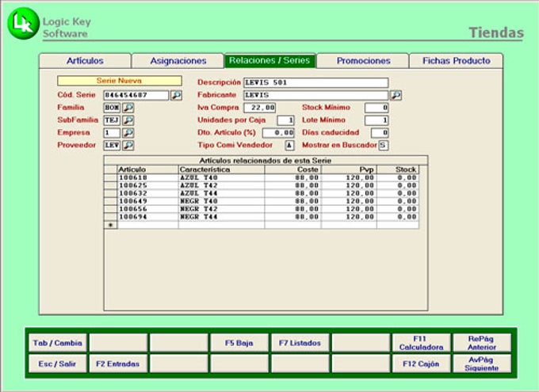Click the Descripción field with LEVIS 501
This screenshot has height=392, width=539.
click(x=316, y=83)
